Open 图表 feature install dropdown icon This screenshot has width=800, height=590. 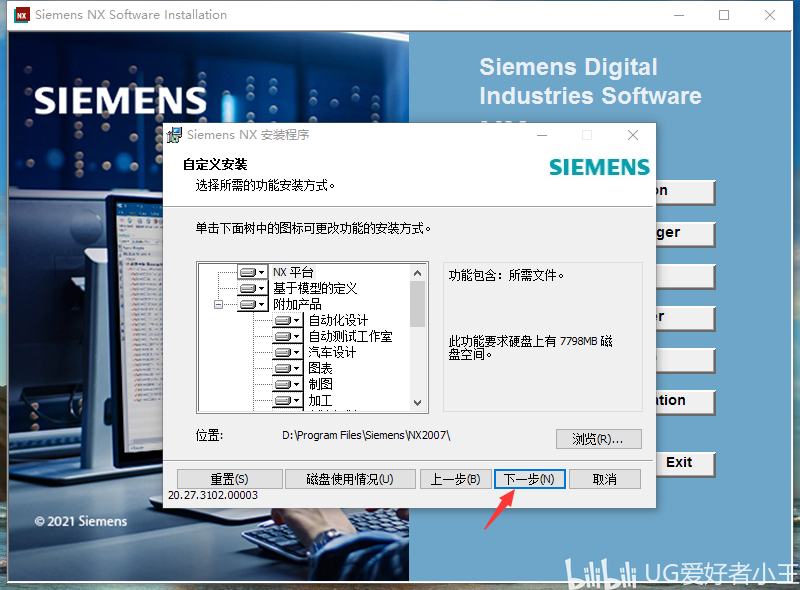pyautogui.click(x=288, y=368)
